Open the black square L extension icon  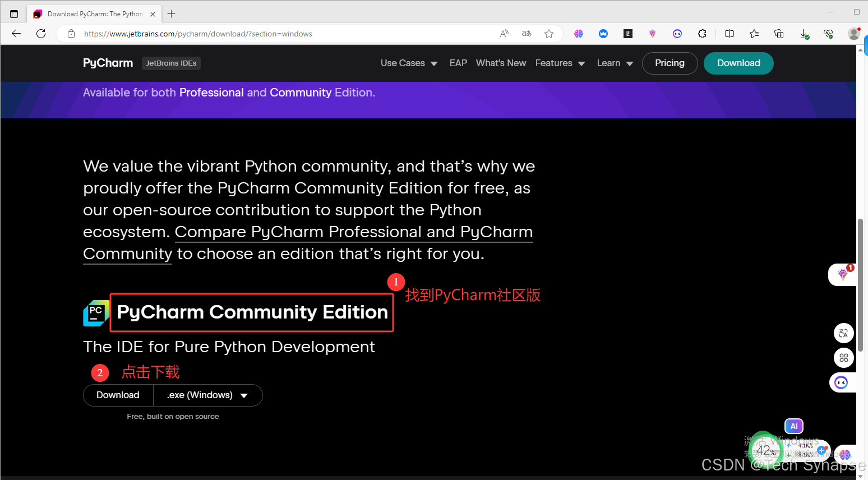628,34
